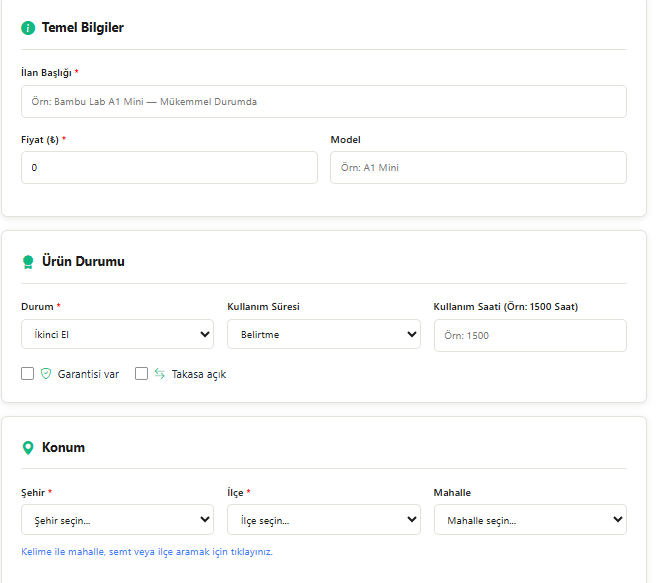The height and width of the screenshot is (583, 658).
Task: Follow the 'Kelime ile mahalle, semt veya ilçe aramak' link
Action: click(147, 552)
